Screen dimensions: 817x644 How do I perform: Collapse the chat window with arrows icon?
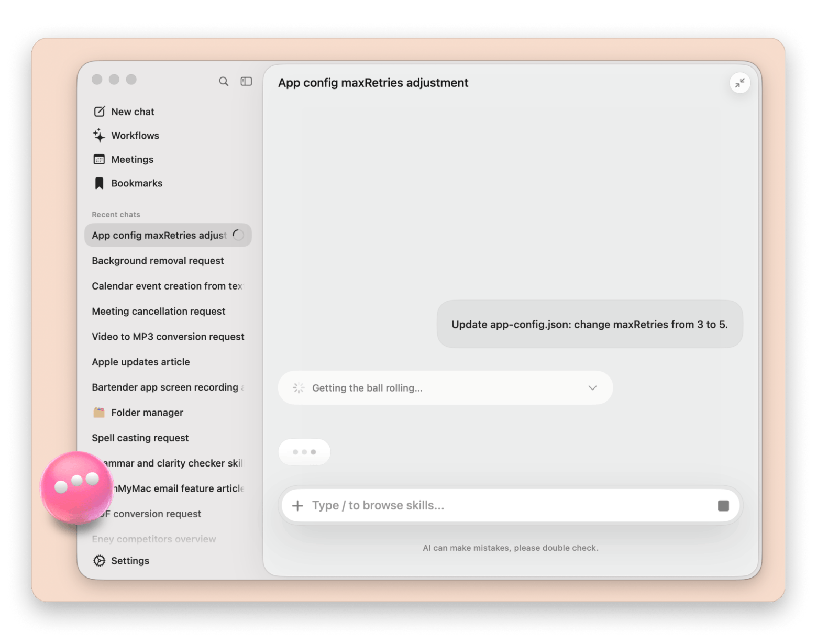click(739, 83)
